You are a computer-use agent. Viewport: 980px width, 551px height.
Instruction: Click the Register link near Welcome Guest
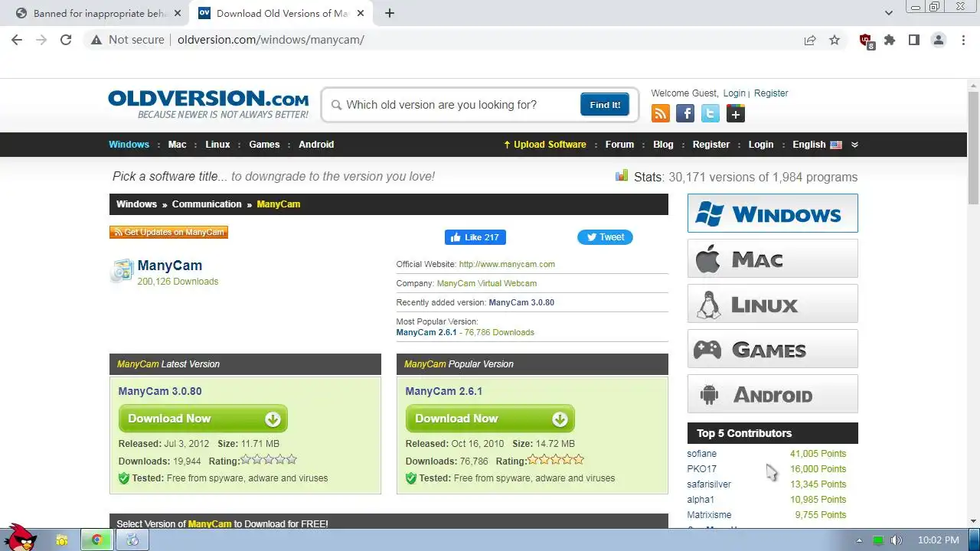771,93
